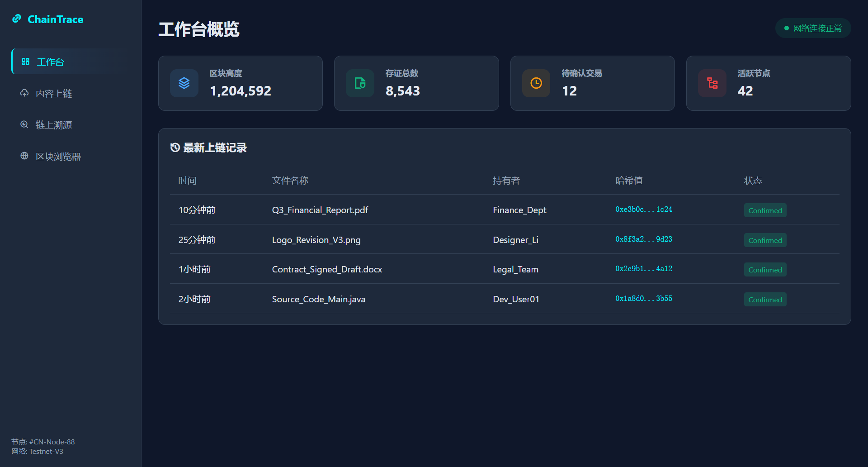This screenshot has height=467, width=868.
Task: Click hash value 0x2c9b1...4a12
Action: [643, 269]
